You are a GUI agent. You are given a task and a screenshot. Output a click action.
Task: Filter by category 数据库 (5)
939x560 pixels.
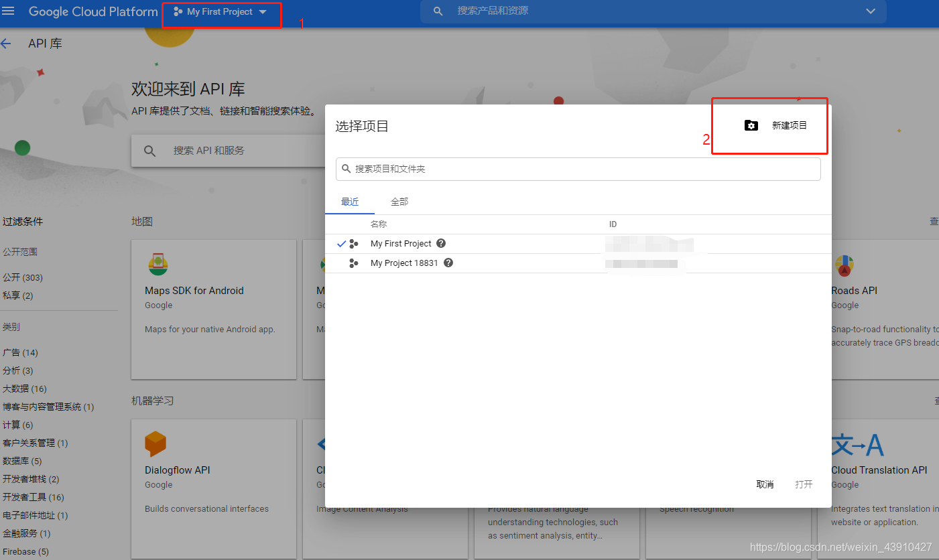(22, 461)
